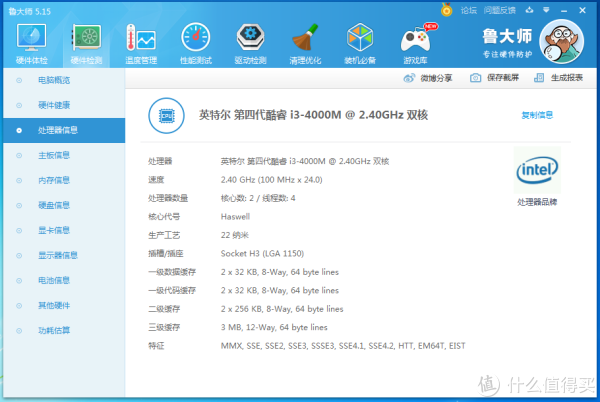Open 清理优化 broom cleanup tool

point(305,44)
